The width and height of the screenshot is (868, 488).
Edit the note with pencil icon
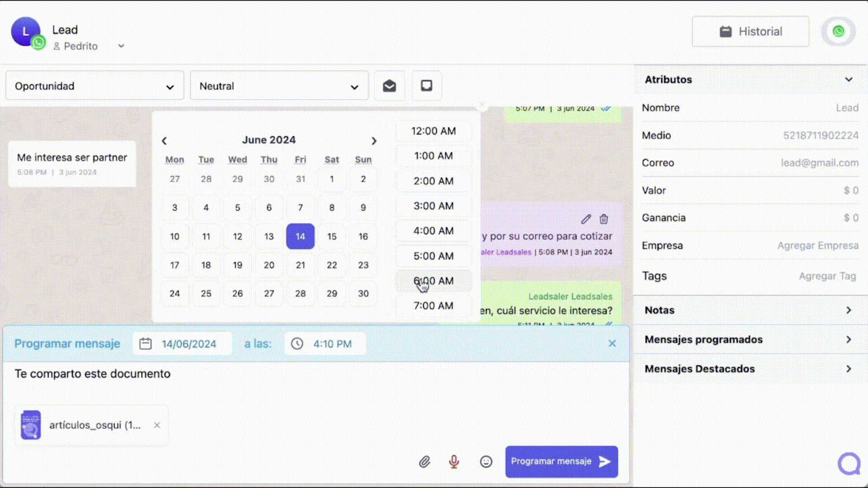coord(586,219)
